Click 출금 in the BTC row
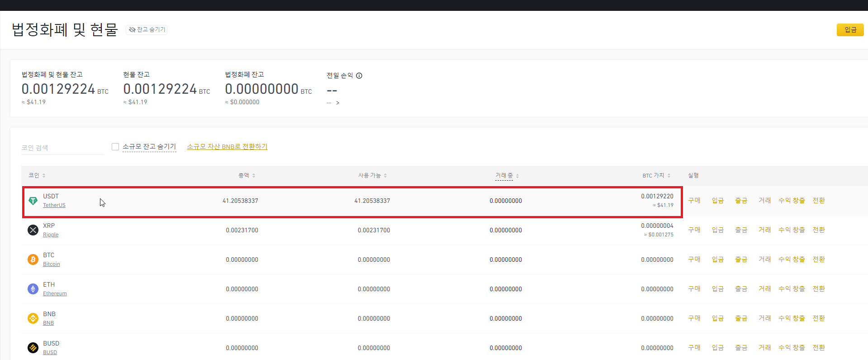868x360 pixels. (x=741, y=259)
